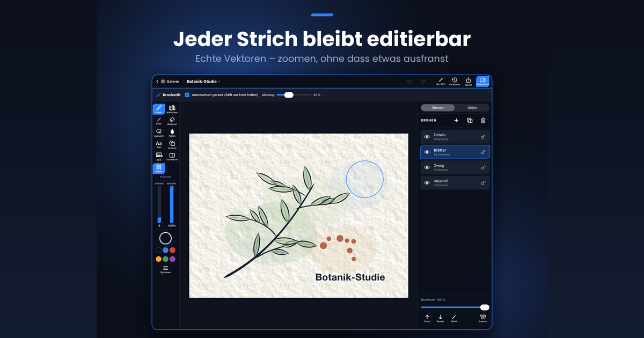Toggle the Bedienfeld panel

(482, 81)
